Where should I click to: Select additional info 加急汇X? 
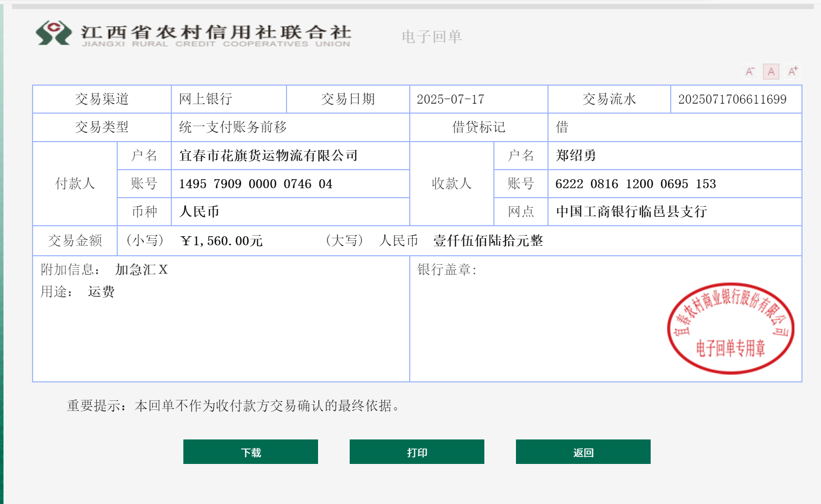(x=141, y=270)
